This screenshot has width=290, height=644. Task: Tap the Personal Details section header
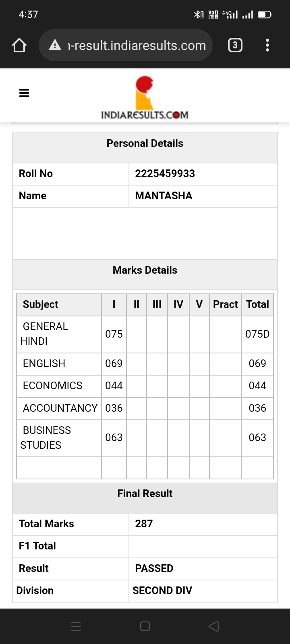tap(145, 143)
